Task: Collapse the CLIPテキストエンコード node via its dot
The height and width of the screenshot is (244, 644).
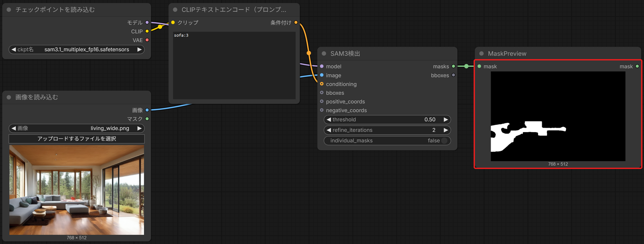Action: coord(175,10)
